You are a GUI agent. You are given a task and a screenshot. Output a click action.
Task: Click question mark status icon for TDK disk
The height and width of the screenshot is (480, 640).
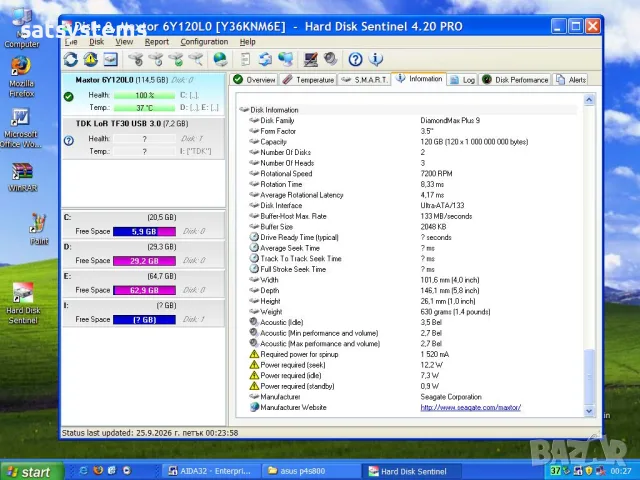[x=69, y=140]
